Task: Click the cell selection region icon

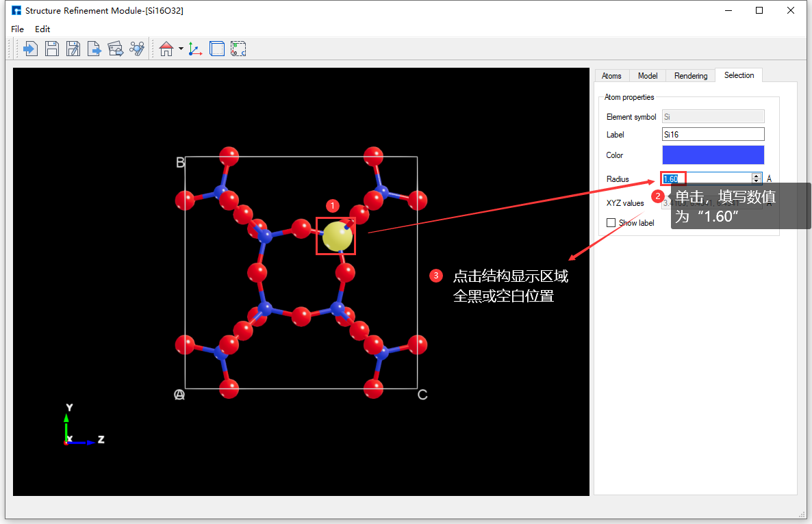Action: tap(238, 48)
